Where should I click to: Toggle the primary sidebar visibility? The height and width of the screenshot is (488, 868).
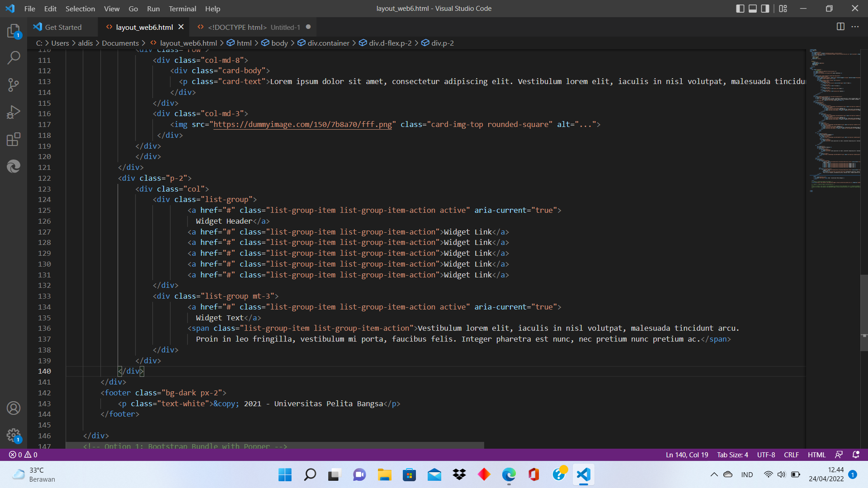(740, 8)
